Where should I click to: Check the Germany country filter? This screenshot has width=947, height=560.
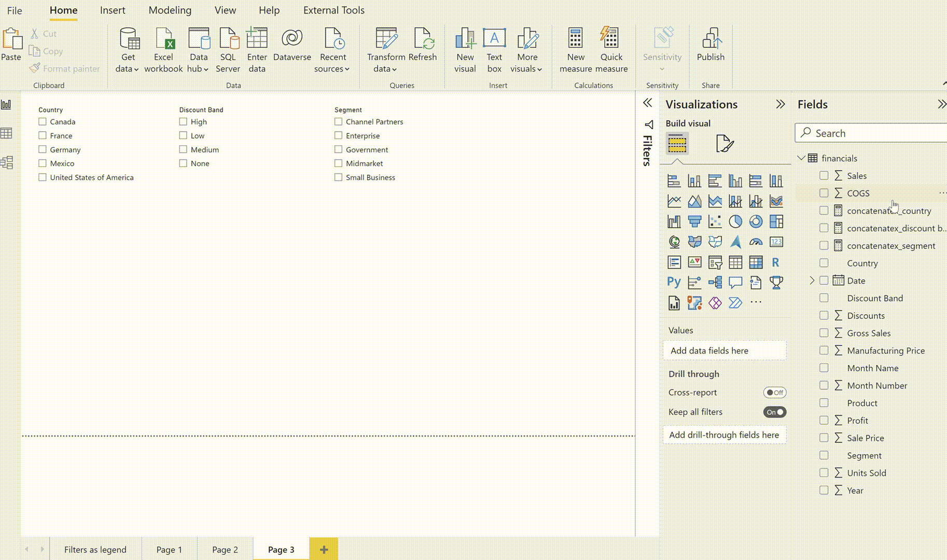(43, 149)
